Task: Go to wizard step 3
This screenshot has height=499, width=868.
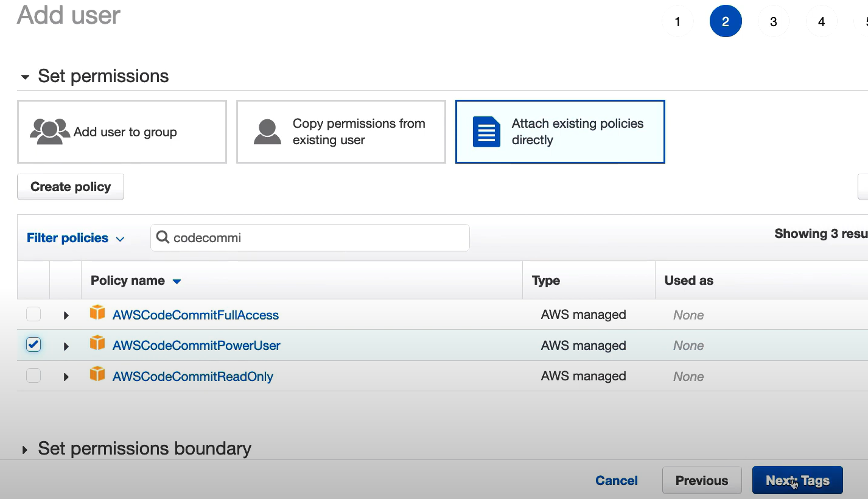Action: (774, 21)
